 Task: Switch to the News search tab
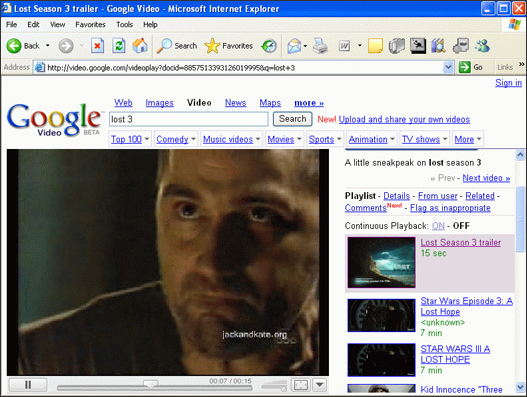235,103
